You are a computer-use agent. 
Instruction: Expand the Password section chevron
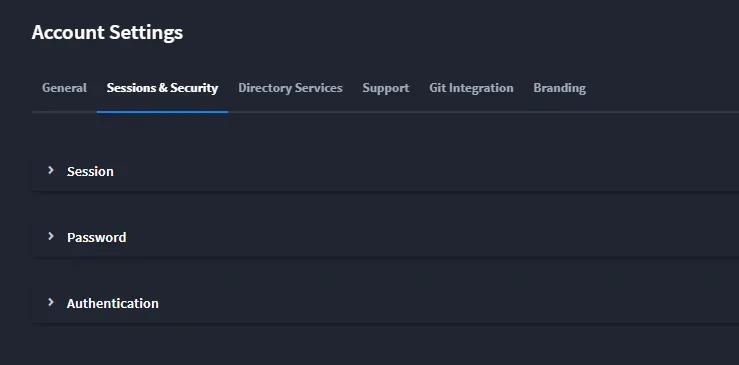[51, 236]
